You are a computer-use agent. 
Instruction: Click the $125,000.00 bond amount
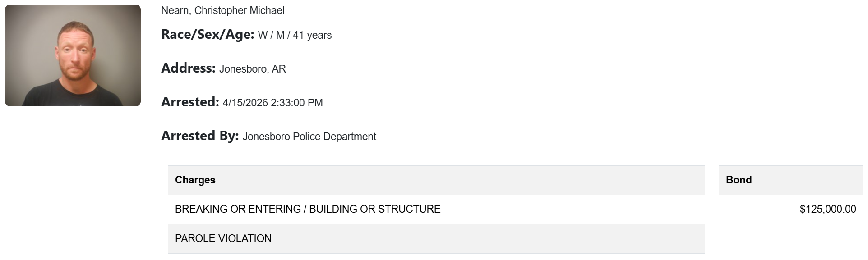828,209
